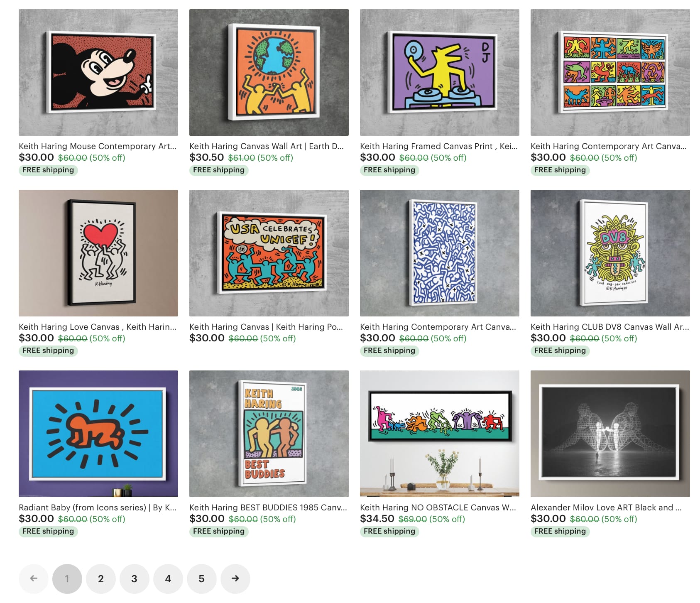View the black and white Milov Love image
This screenshot has height=603, width=700.
click(x=610, y=434)
